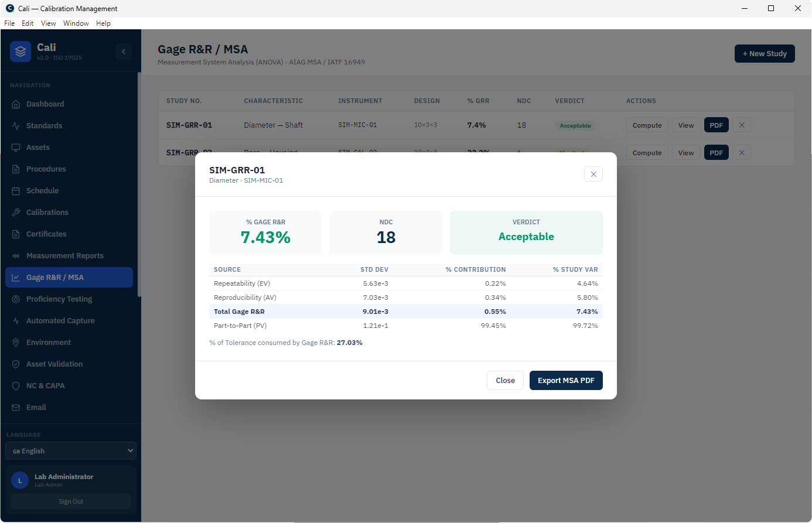Click the % CONTRIBUTION column header
Viewport: 812px width, 523px height.
pos(476,269)
